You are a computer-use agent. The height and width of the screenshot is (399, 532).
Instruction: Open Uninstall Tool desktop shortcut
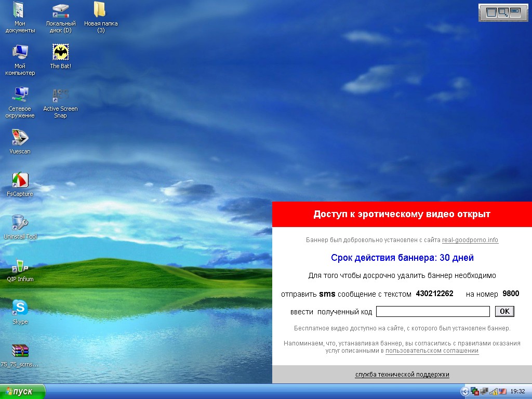pos(20,223)
